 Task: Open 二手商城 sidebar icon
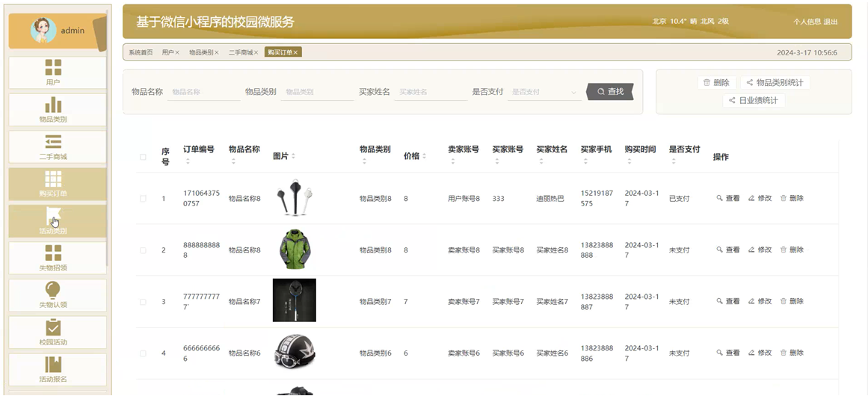53,142
